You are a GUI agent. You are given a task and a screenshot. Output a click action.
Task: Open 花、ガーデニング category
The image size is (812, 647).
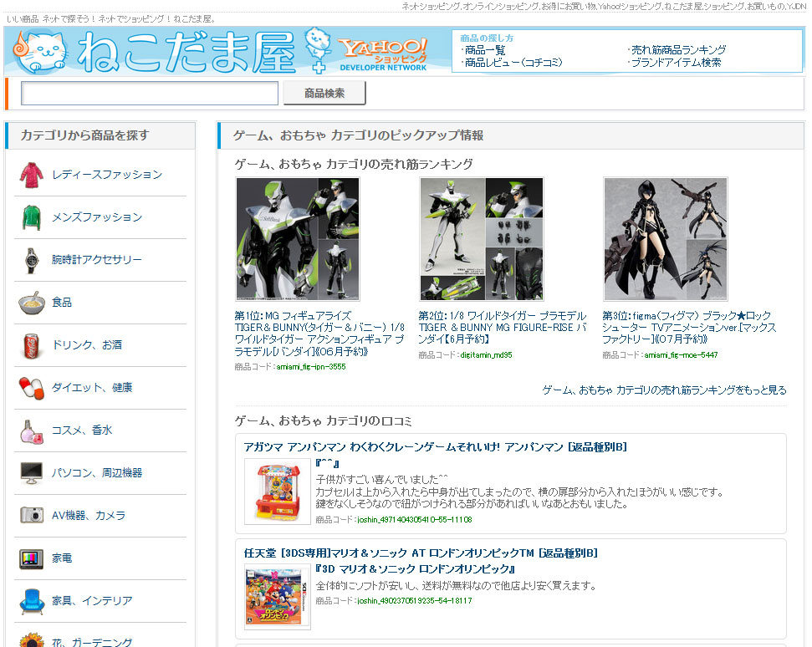(92, 642)
